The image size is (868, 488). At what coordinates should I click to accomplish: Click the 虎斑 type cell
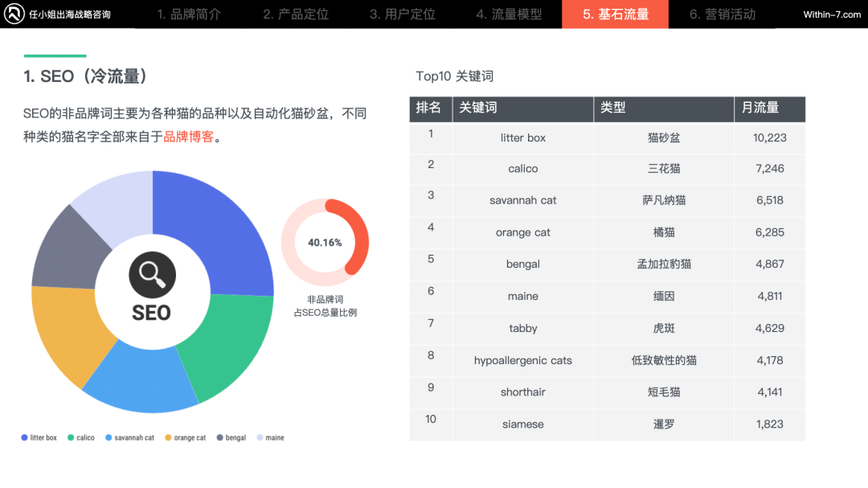pos(664,329)
